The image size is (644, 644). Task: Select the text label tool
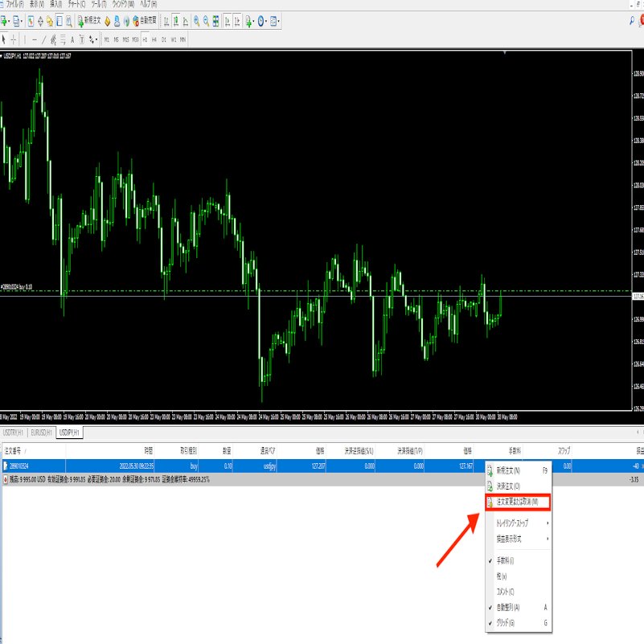click(x=82, y=39)
